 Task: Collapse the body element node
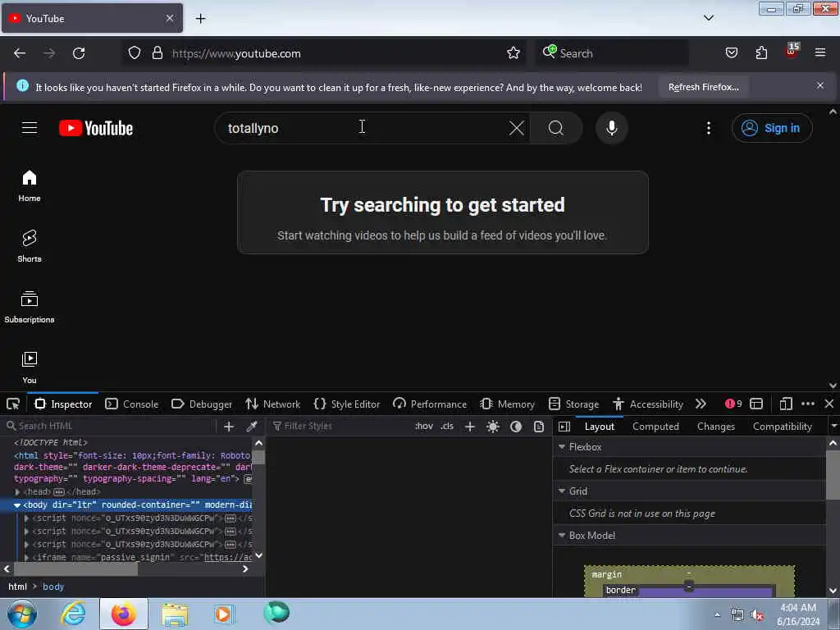click(17, 504)
